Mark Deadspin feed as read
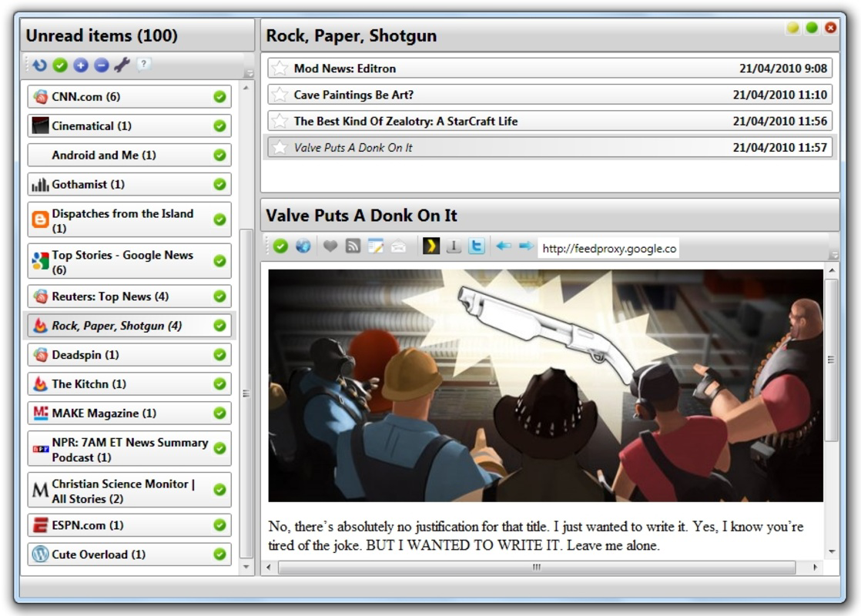 tap(219, 355)
